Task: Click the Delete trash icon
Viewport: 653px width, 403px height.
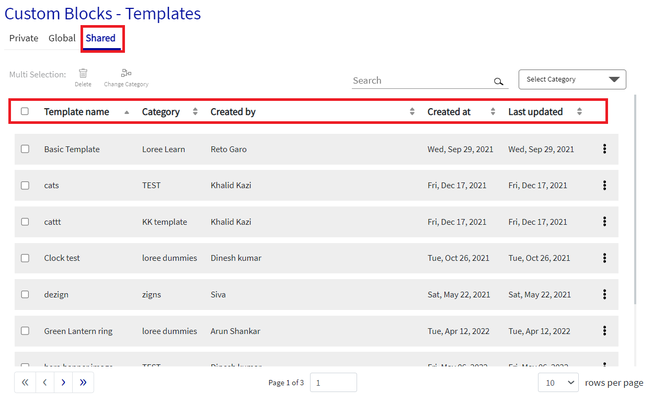Action: coord(83,73)
